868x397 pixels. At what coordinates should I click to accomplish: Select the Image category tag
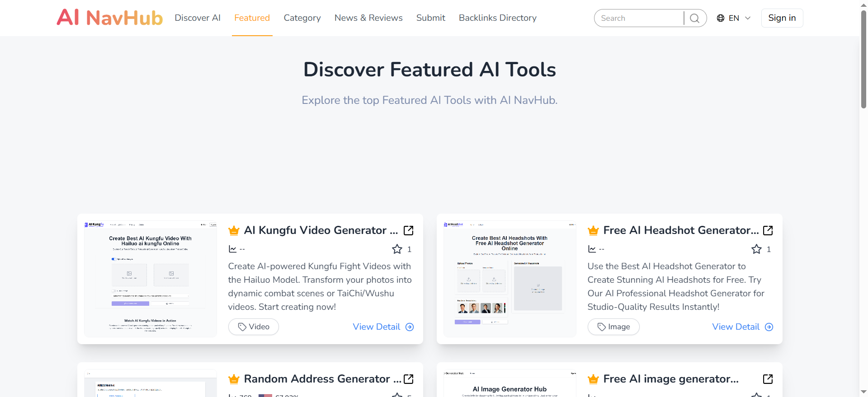613,327
